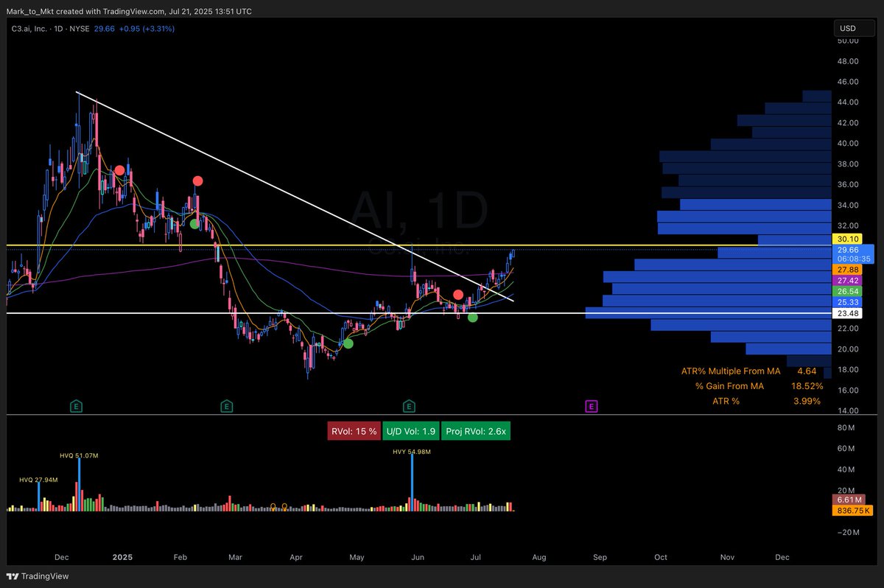Click the 46.00 price axis label
This screenshot has height=588, width=884.
pyautogui.click(x=848, y=82)
